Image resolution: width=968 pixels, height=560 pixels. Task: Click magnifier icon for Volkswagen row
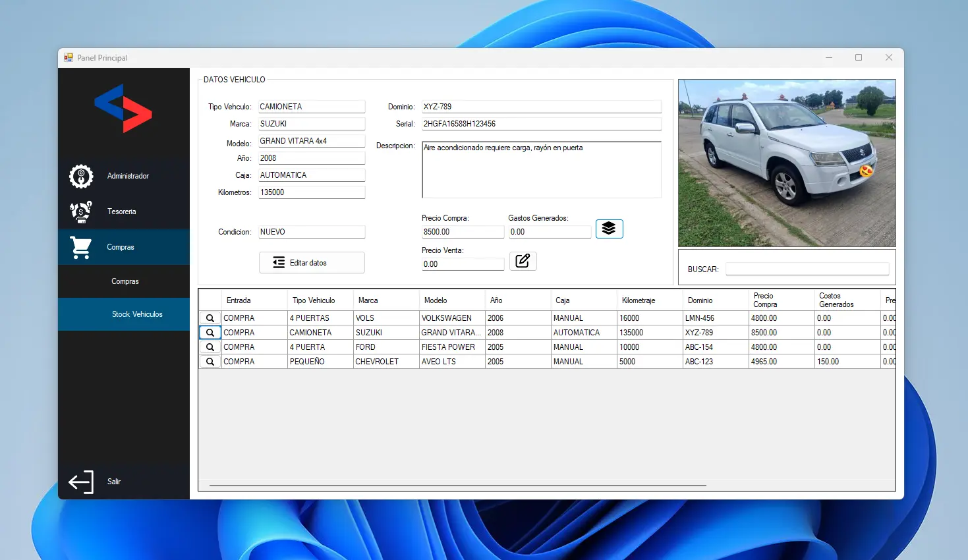(x=210, y=318)
